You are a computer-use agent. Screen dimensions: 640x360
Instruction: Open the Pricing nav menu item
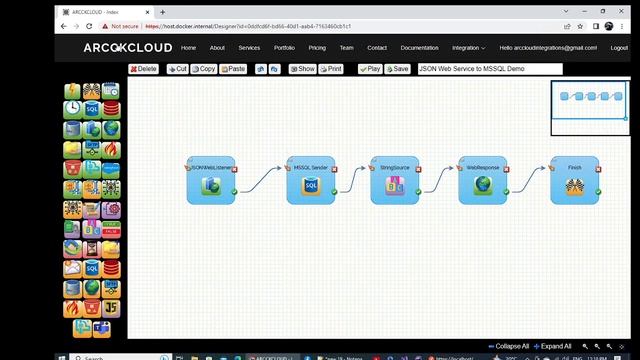click(317, 48)
